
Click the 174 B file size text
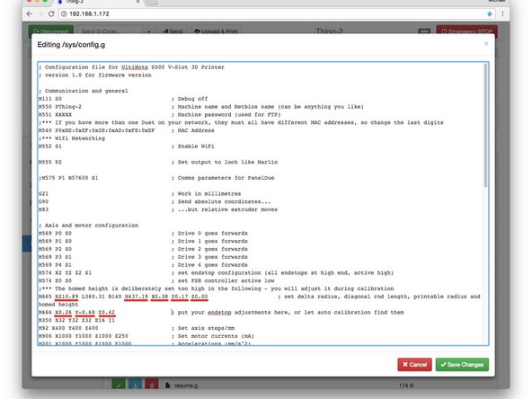[406, 386]
